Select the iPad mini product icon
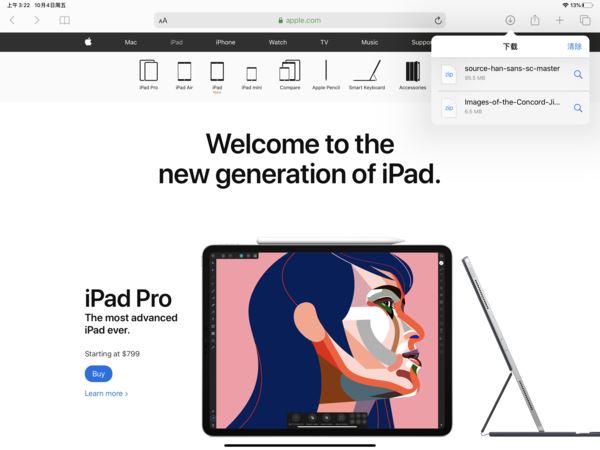 [251, 78]
